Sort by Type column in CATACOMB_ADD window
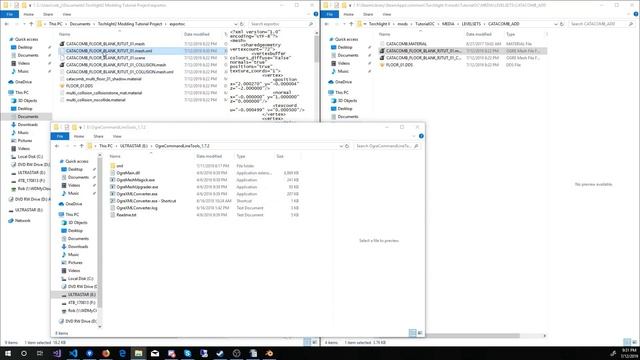 click(x=511, y=34)
